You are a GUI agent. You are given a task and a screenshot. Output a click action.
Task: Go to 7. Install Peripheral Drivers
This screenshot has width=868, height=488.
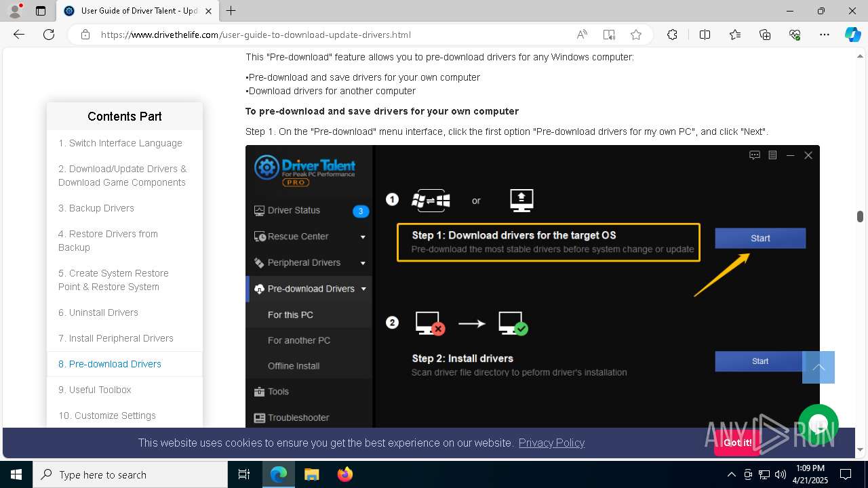tap(116, 338)
